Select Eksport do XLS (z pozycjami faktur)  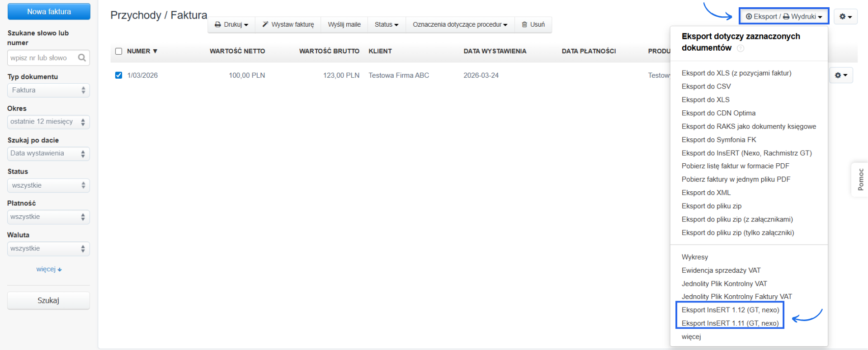(x=736, y=73)
